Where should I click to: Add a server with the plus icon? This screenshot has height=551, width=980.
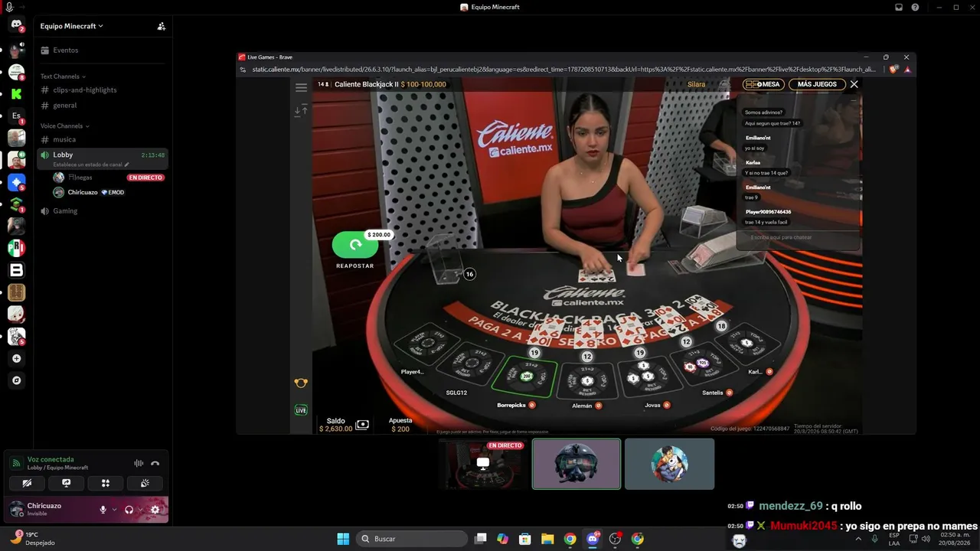16,358
